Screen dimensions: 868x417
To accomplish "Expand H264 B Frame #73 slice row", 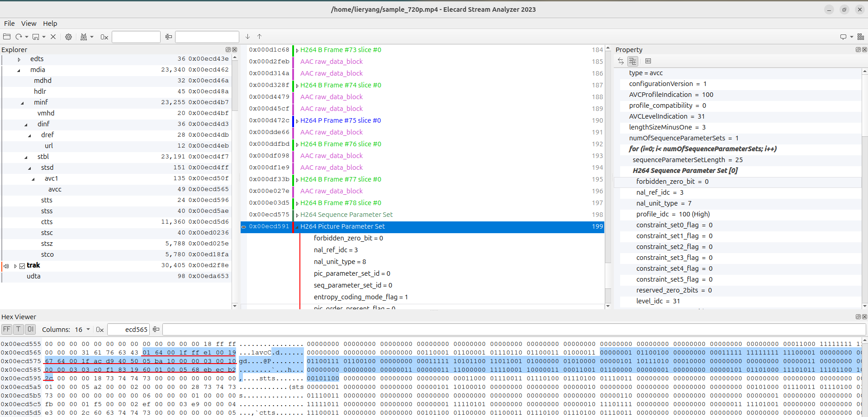I will coord(297,50).
